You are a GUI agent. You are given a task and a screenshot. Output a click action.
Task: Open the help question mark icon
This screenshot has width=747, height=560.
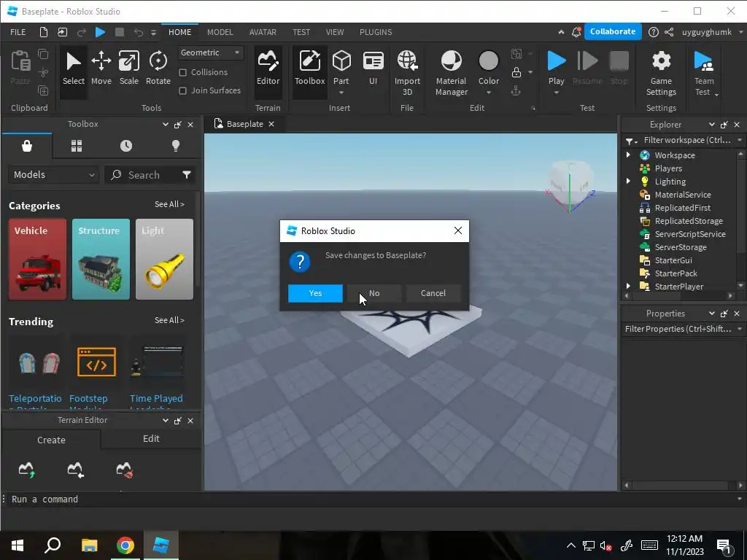pos(653,32)
